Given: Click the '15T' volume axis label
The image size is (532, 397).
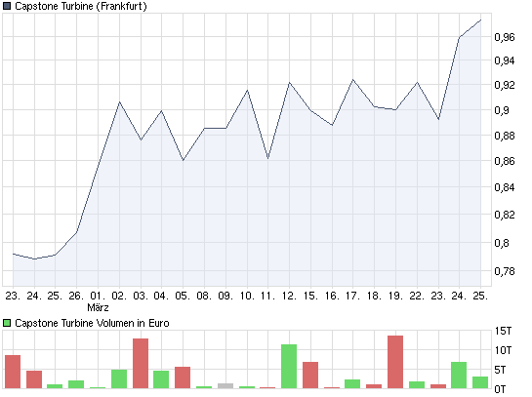Looking at the screenshot, I should click(503, 331).
